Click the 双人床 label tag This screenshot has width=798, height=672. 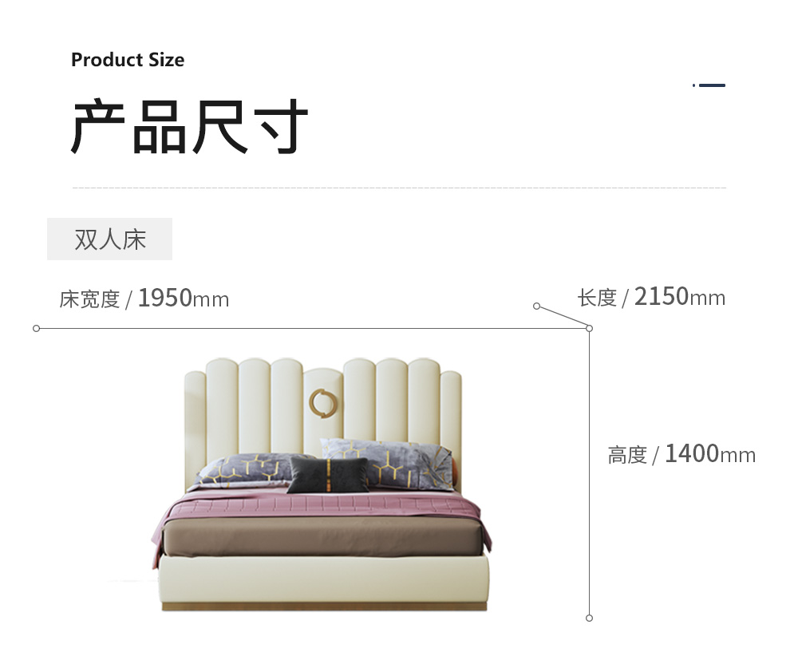[x=109, y=239]
